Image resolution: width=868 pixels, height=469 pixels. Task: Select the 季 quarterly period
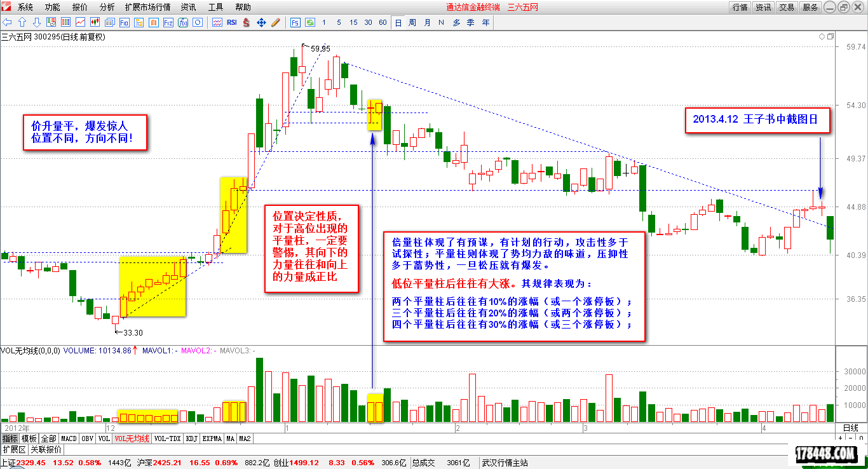471,22
